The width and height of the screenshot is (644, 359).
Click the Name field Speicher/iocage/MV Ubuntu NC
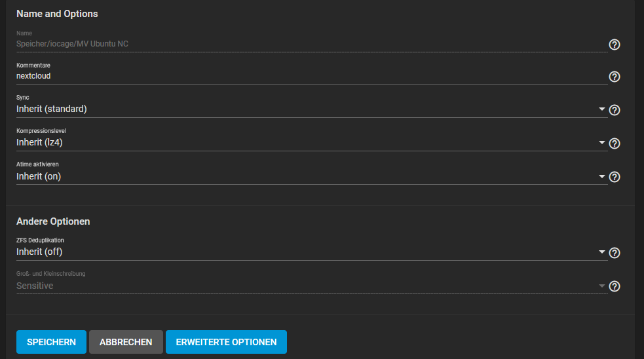(312, 43)
